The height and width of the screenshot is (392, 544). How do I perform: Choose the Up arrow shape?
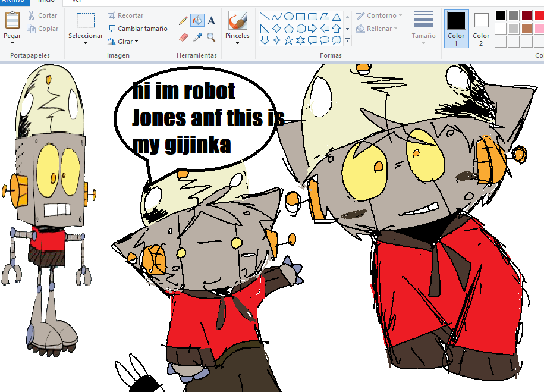(336, 29)
